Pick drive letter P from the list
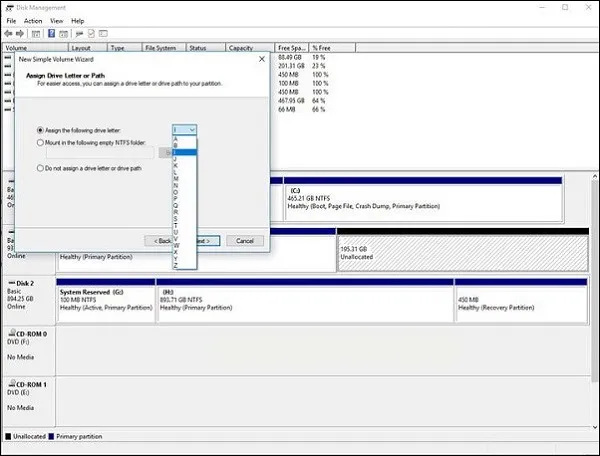Image resolution: width=600 pixels, height=456 pixels. click(x=184, y=199)
